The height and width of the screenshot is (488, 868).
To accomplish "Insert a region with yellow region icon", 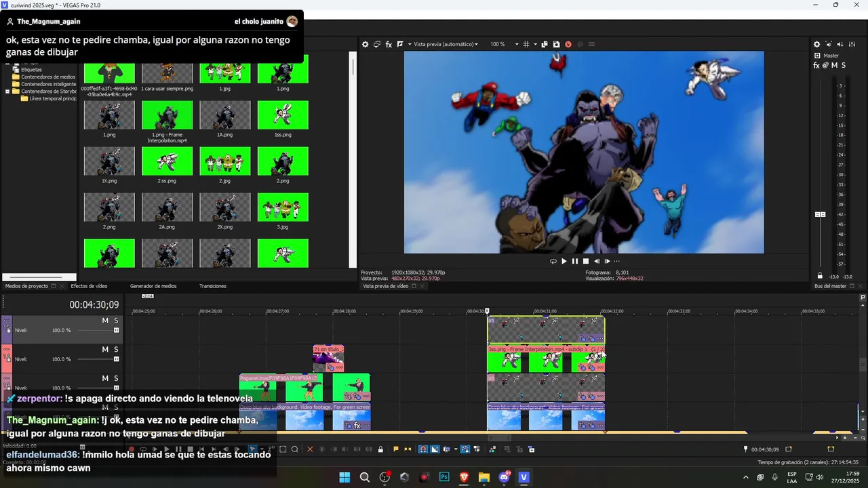I will tap(407, 449).
